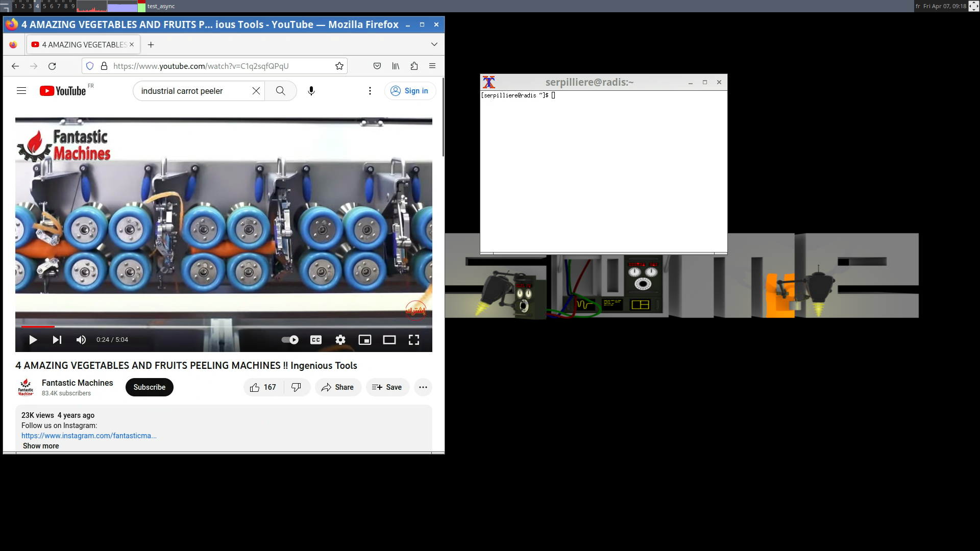Play the paused YouTube video
The image size is (980, 551).
(33, 340)
